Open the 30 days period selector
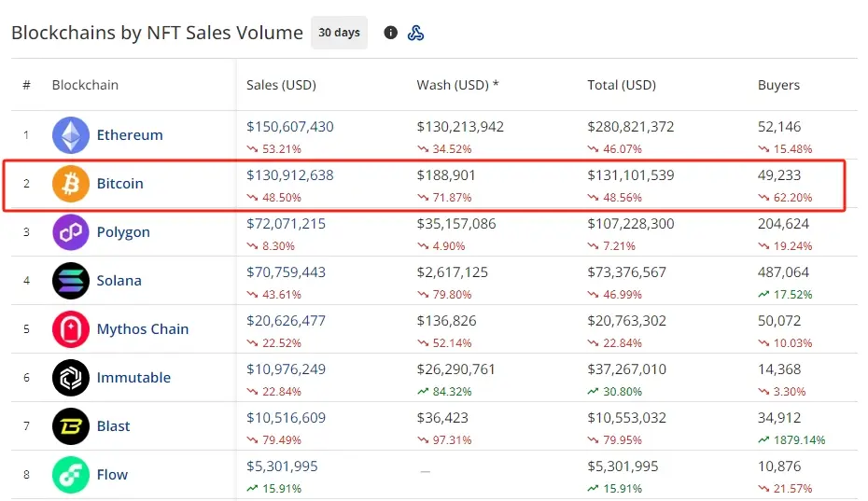This screenshot has width=868, height=501. click(x=339, y=33)
